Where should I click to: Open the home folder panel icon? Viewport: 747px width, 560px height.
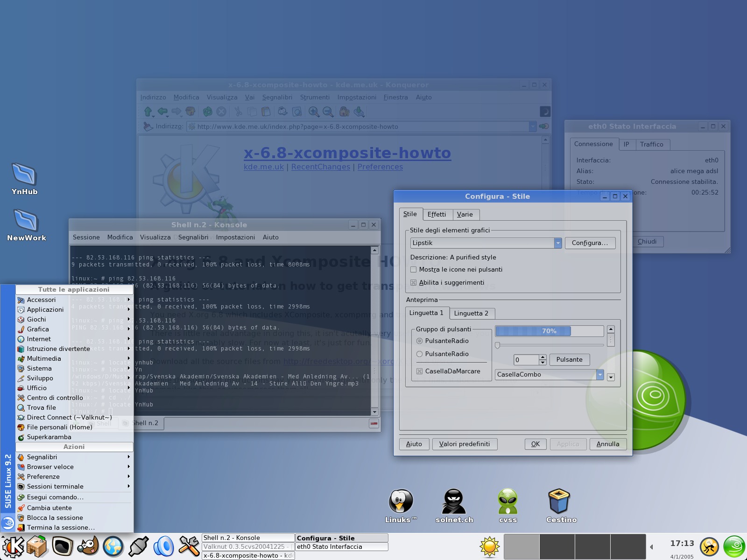pos(37,546)
